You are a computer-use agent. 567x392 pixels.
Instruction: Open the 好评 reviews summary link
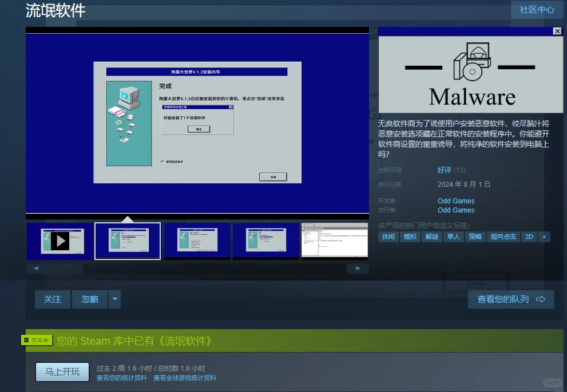[x=445, y=170]
